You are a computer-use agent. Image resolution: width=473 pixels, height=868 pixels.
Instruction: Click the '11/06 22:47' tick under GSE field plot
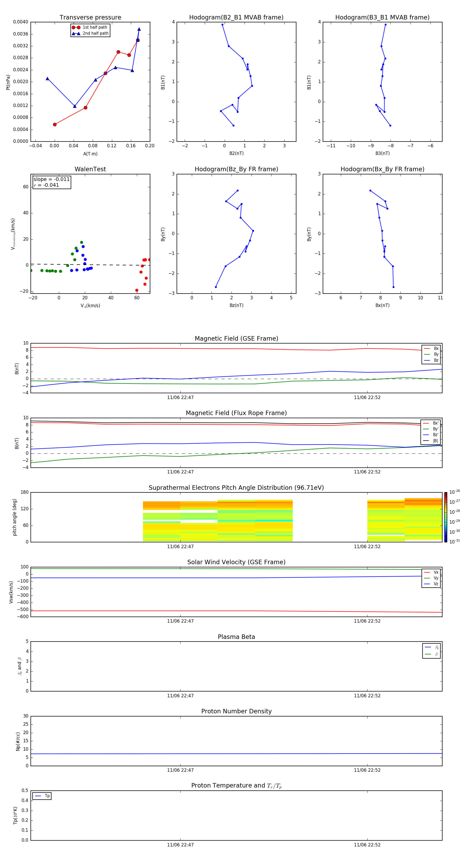181,398
